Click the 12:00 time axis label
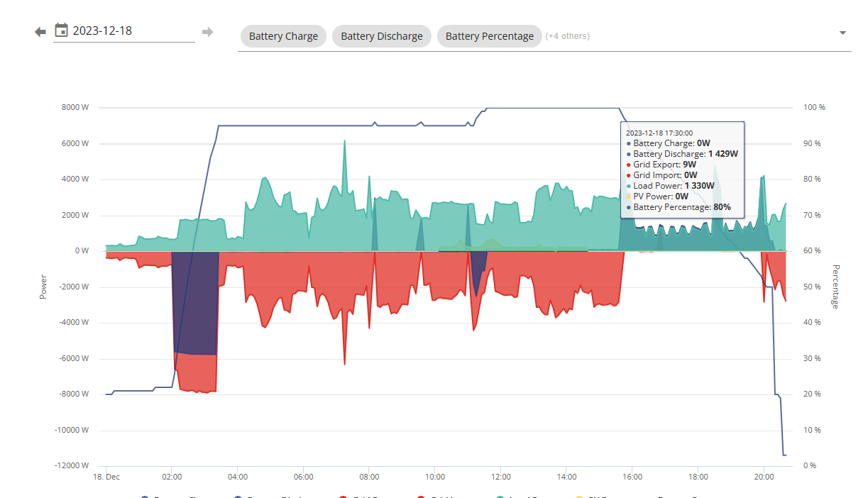868x498 pixels. point(500,477)
